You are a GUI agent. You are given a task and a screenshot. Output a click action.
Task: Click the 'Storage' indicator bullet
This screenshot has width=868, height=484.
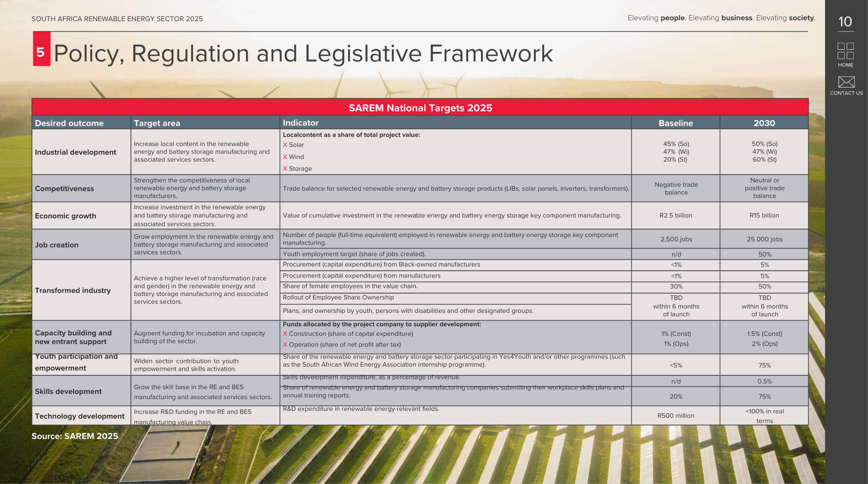[297, 169]
